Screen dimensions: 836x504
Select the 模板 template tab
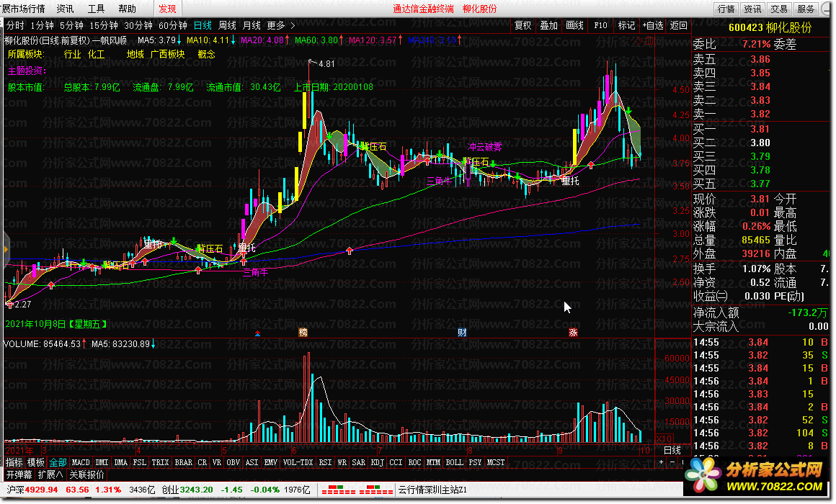(x=36, y=462)
